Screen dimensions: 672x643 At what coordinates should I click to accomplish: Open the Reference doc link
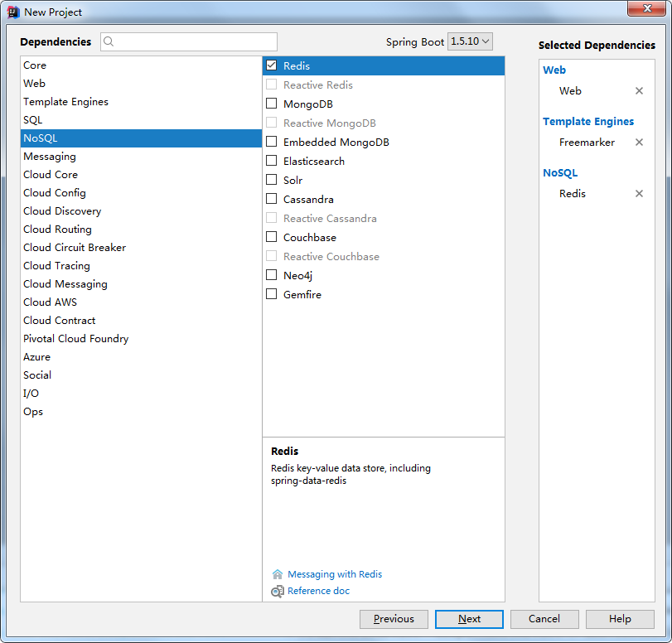318,591
